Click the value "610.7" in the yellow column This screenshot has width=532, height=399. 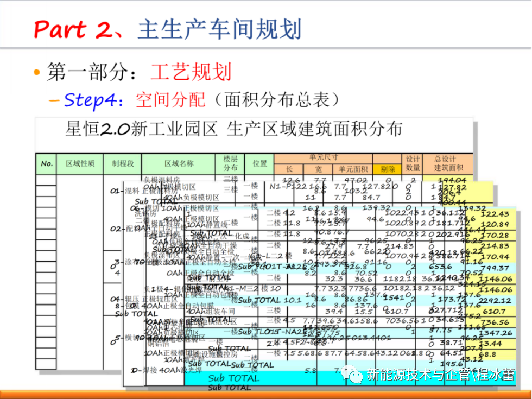pyautogui.click(x=494, y=312)
